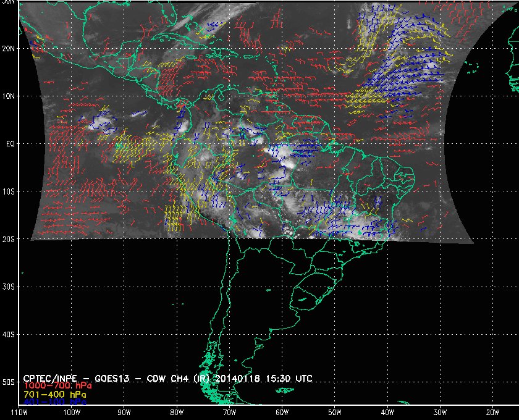519x420 pixels.
Task: Click the 20W longitude label
Action: [492, 412]
